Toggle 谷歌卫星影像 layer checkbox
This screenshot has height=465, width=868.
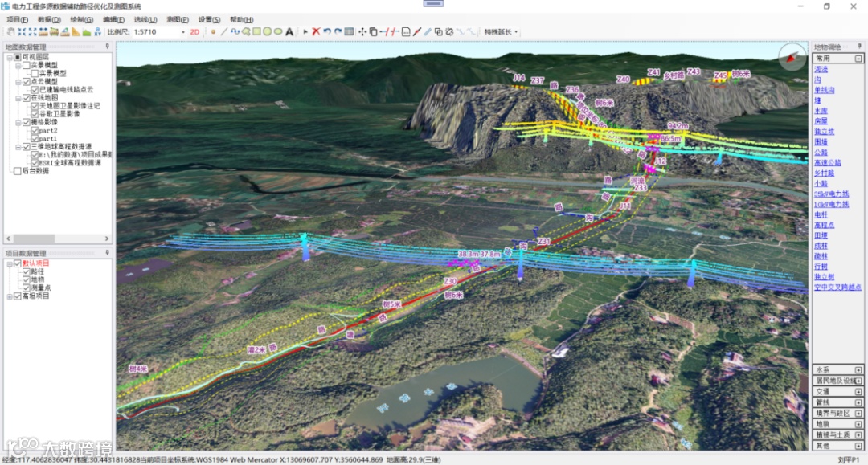tap(35, 114)
